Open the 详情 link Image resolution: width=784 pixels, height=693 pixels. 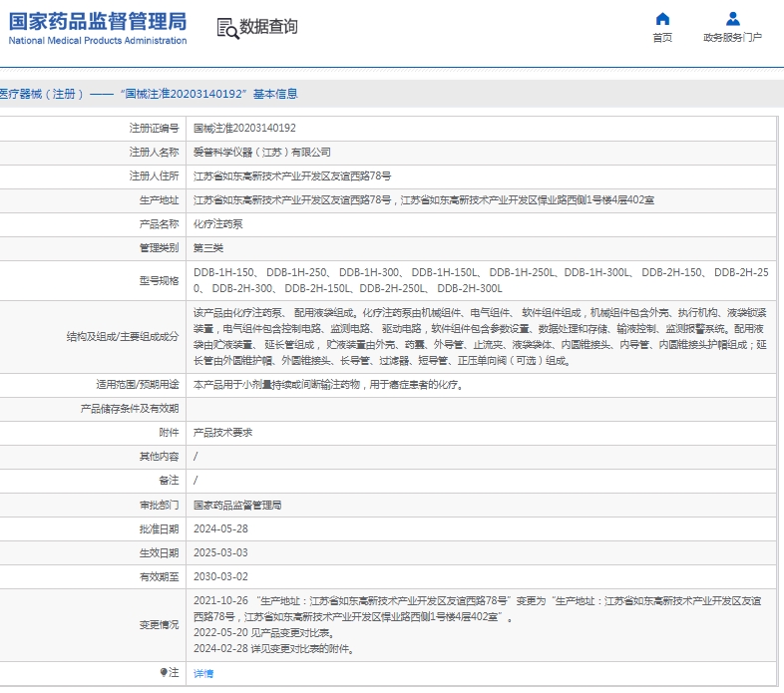pos(203,673)
